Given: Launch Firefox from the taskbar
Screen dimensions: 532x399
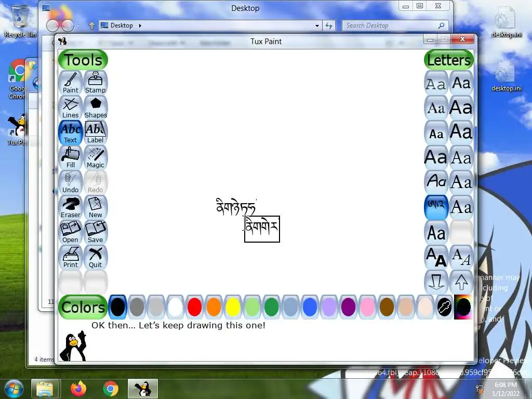Looking at the screenshot, I should (78, 389).
